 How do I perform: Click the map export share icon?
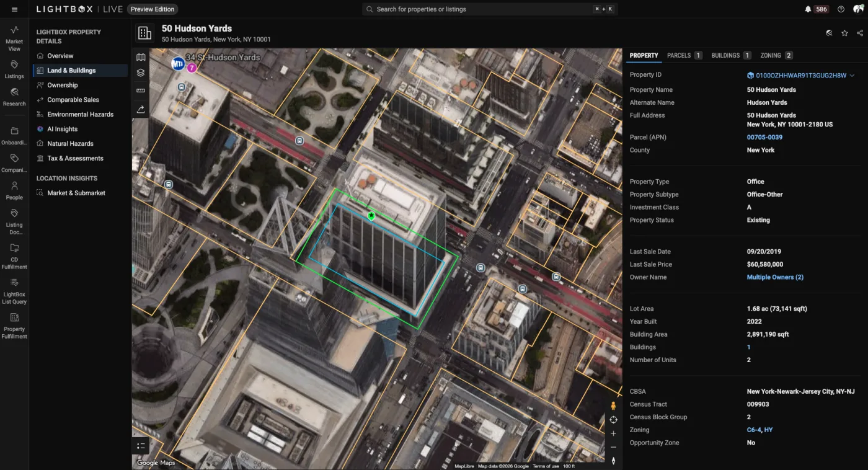click(141, 109)
